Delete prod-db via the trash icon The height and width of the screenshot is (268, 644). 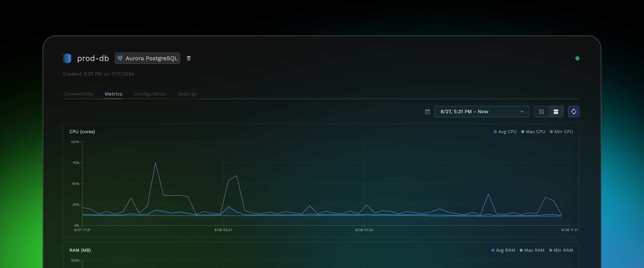coord(189,58)
